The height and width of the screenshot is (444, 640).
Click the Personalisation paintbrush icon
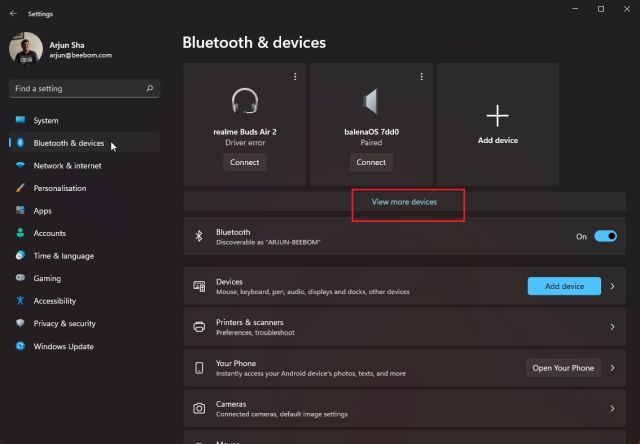tap(20, 188)
